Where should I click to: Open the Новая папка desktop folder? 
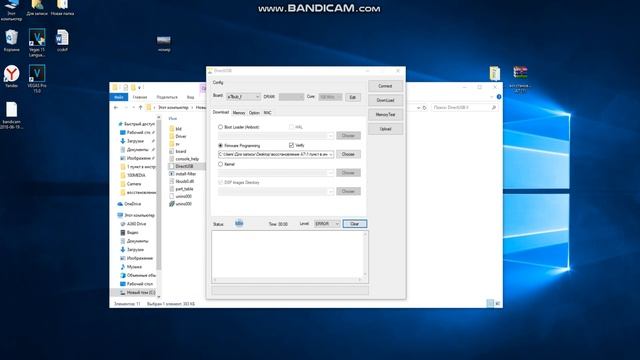tap(62, 8)
